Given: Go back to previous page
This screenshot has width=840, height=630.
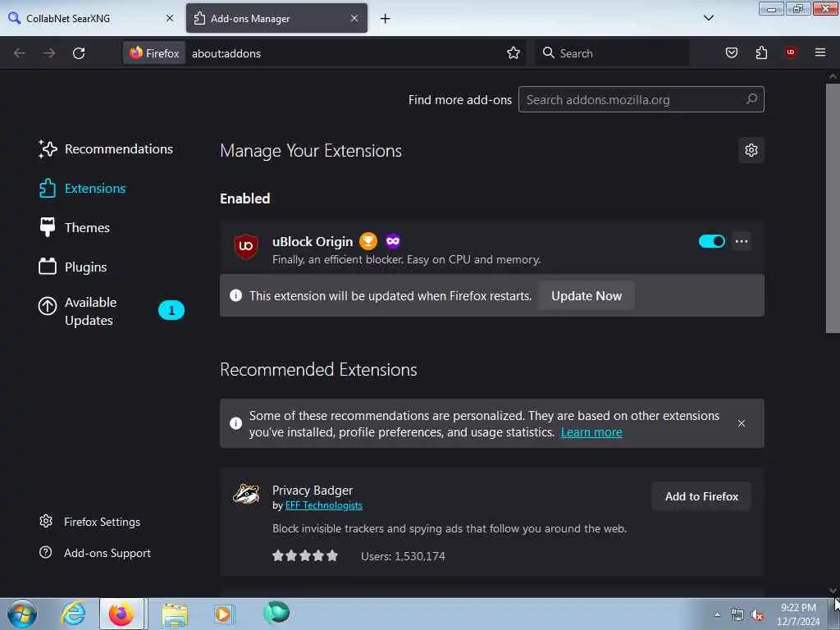Looking at the screenshot, I should [x=20, y=53].
